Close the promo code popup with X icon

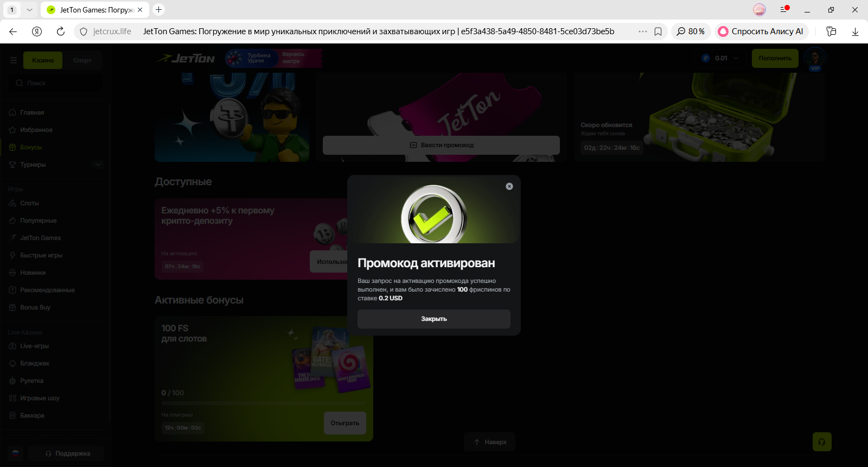pyautogui.click(x=509, y=186)
